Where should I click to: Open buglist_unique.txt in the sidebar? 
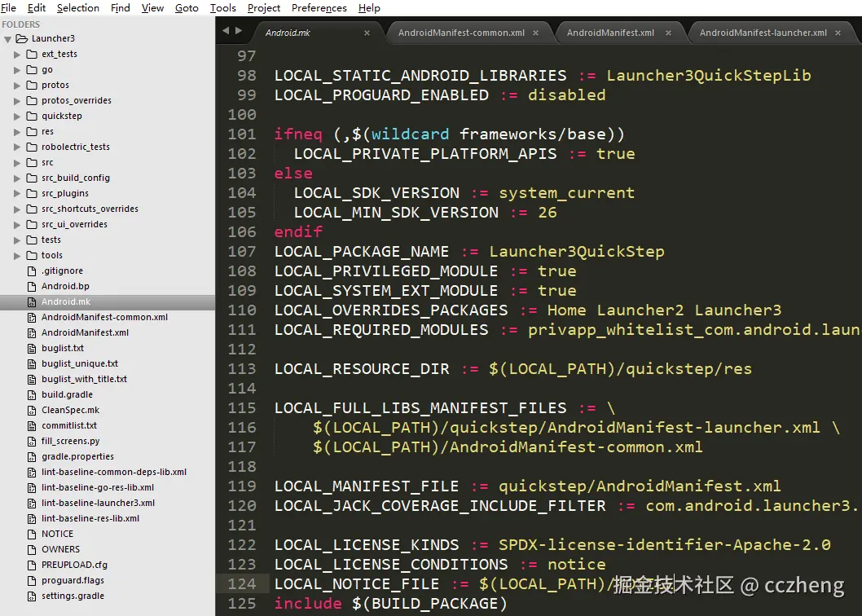[80, 363]
